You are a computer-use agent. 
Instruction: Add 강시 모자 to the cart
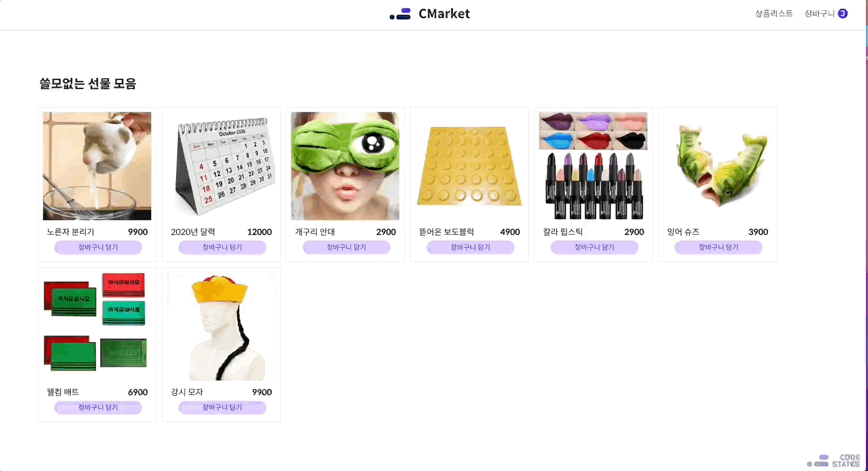[222, 408]
